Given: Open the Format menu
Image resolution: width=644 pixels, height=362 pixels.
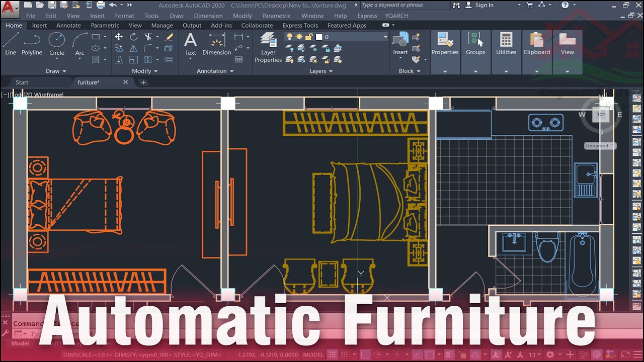Looking at the screenshot, I should (x=124, y=16).
